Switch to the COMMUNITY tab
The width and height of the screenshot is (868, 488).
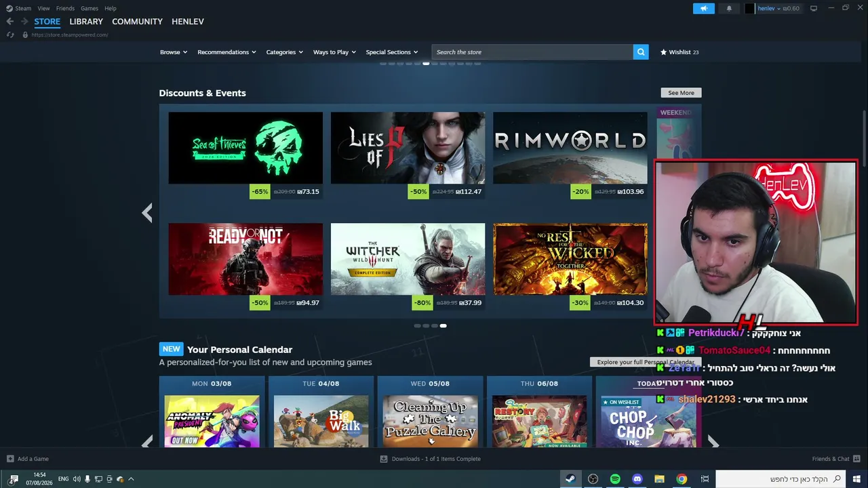point(138,22)
